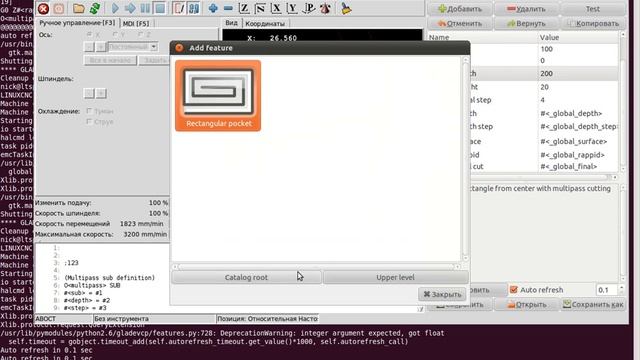Enable the Туман coolant checkbox
The width and height of the screenshot is (640, 360).
pyautogui.click(x=89, y=111)
